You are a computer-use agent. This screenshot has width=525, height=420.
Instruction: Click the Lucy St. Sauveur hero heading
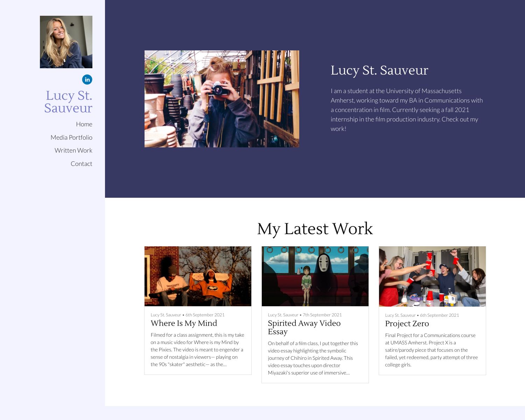pos(379,70)
